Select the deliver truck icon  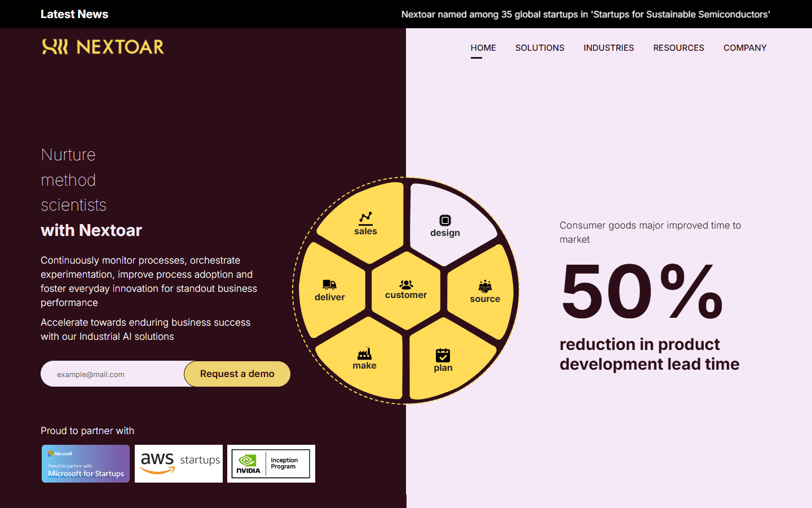329,284
